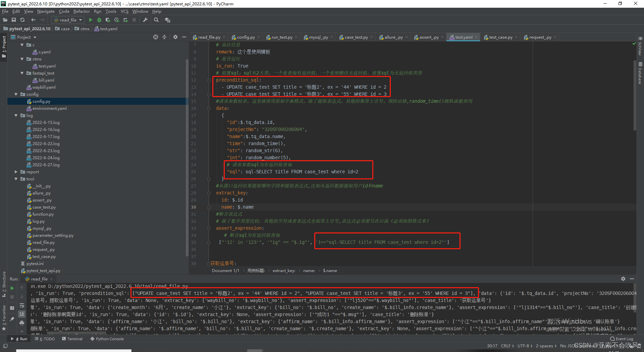The width and height of the screenshot is (644, 352).
Task: Run read_file with the green play icon
Action: (91, 20)
